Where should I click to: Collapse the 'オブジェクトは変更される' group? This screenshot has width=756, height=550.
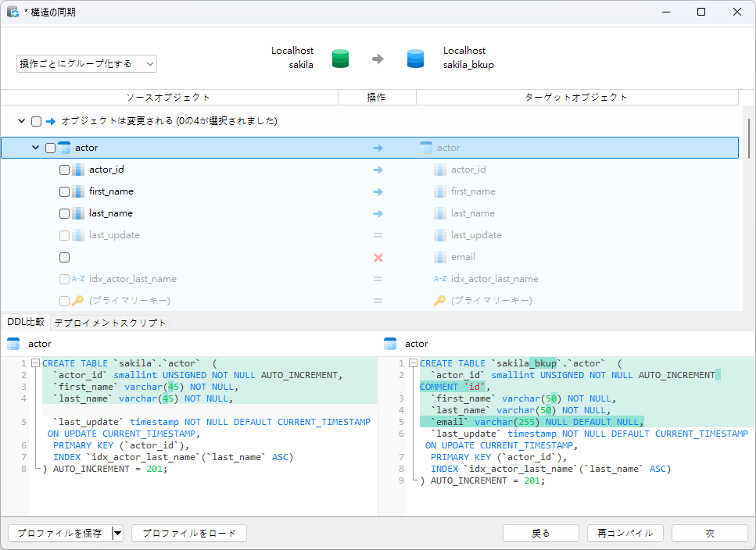[21, 121]
